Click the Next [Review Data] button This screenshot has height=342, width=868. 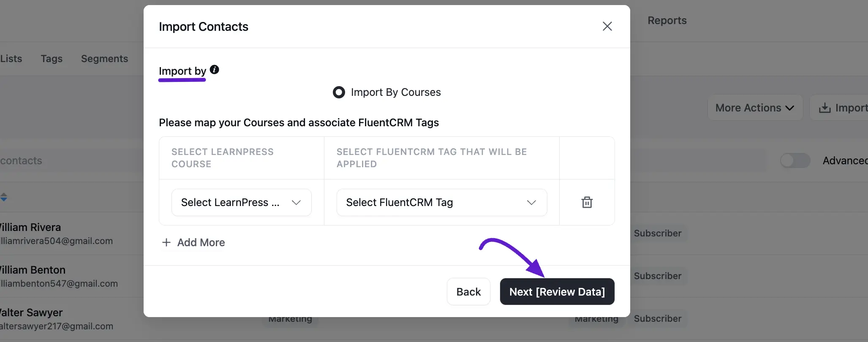point(557,291)
